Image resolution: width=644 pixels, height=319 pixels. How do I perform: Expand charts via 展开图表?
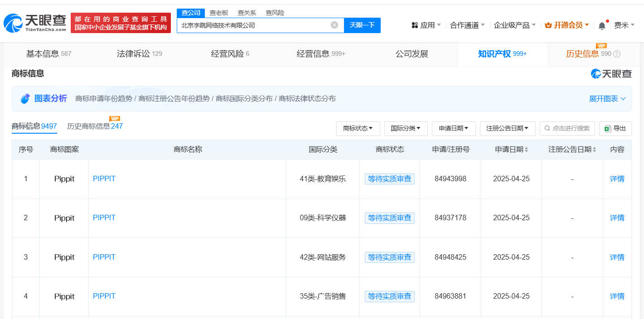607,99
